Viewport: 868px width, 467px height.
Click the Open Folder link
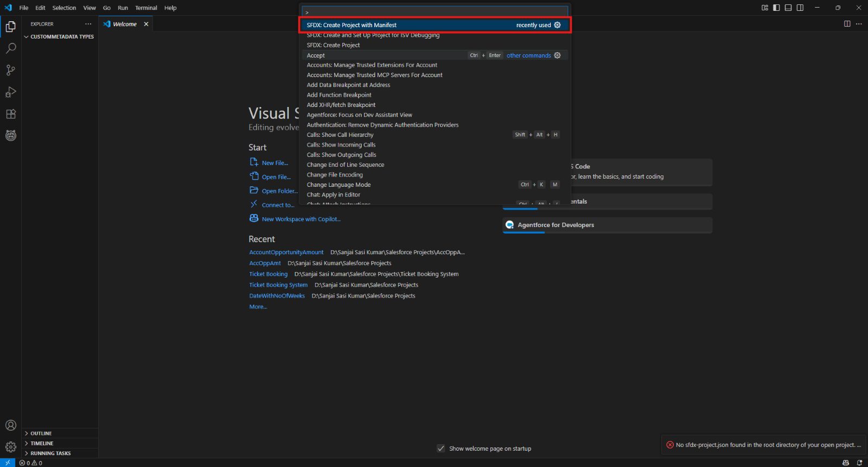coord(279,191)
